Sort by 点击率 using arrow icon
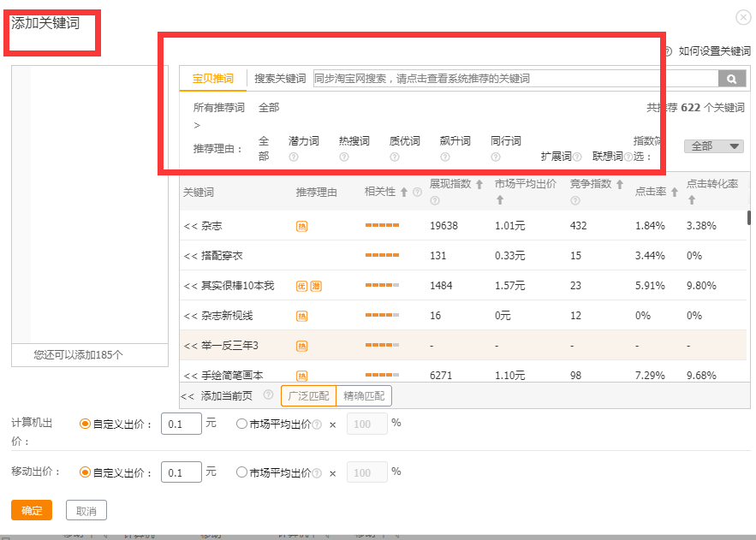 pos(675,193)
